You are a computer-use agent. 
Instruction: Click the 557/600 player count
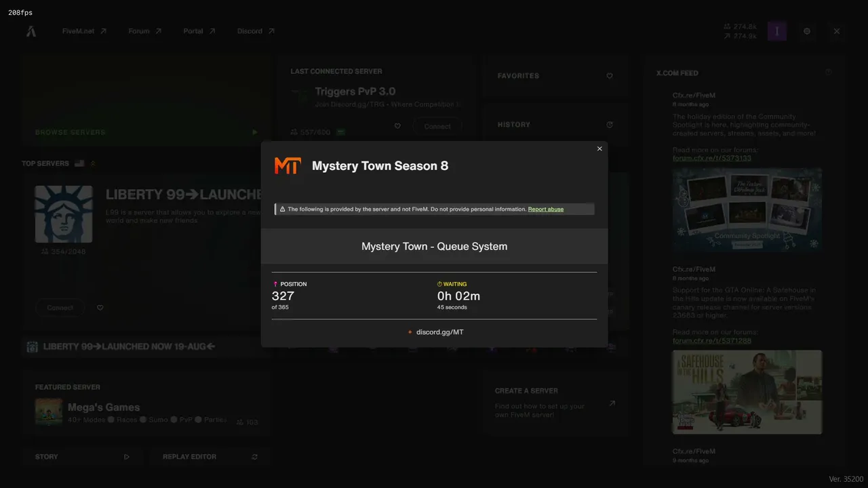tap(311, 132)
